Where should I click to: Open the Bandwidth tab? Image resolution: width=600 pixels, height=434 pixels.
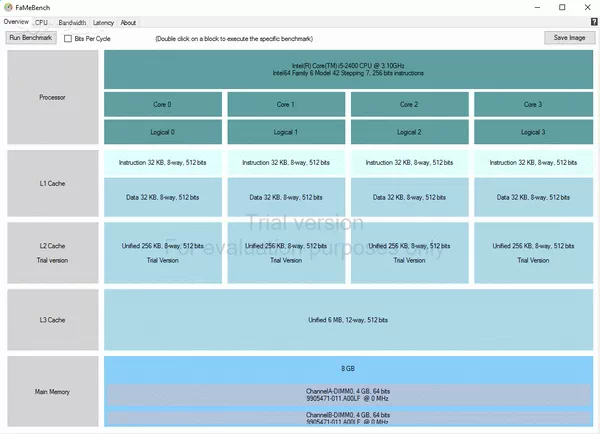pos(72,22)
